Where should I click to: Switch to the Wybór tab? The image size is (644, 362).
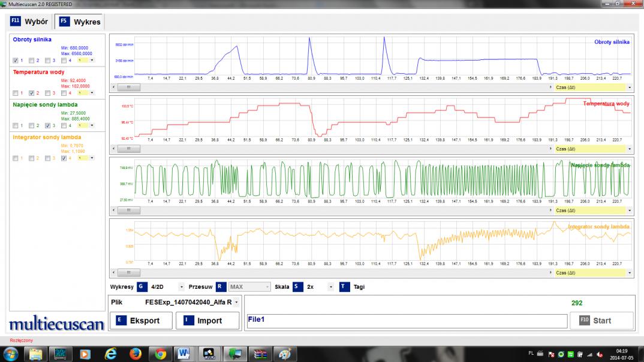click(29, 21)
